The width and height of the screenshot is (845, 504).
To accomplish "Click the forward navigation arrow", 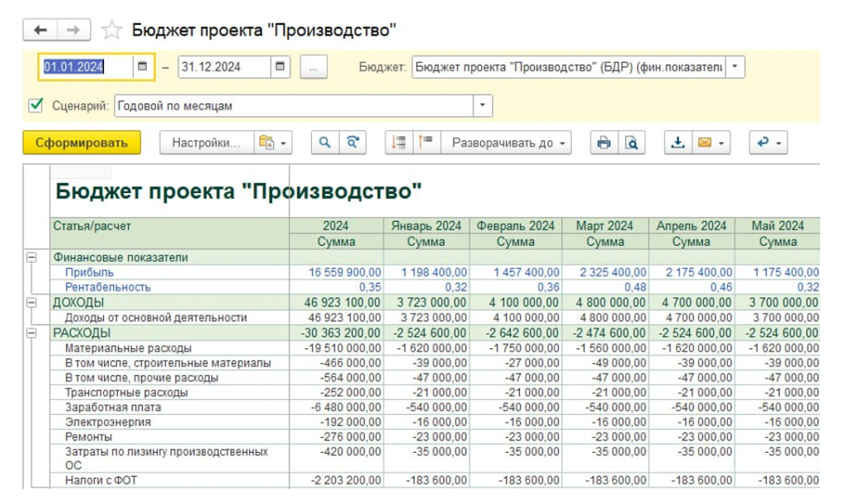I will coord(73,31).
